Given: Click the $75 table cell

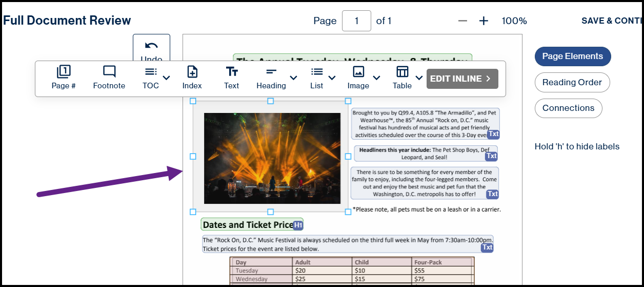Looking at the screenshot, I should [442, 279].
